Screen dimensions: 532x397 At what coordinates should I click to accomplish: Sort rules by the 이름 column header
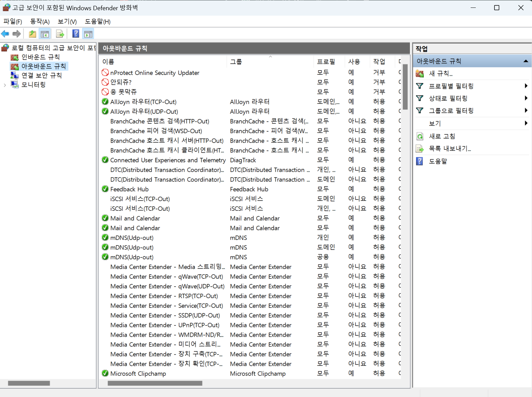(163, 62)
